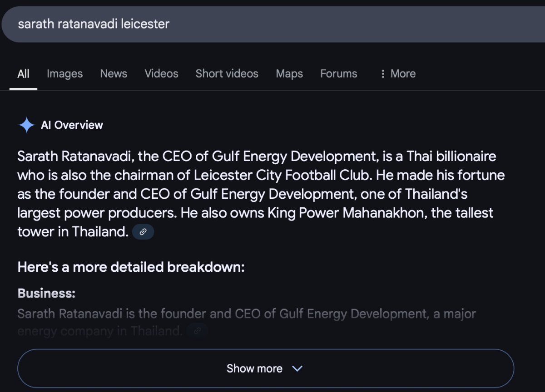The image size is (545, 392).
Task: Open the Maps tab
Action: pyautogui.click(x=289, y=73)
